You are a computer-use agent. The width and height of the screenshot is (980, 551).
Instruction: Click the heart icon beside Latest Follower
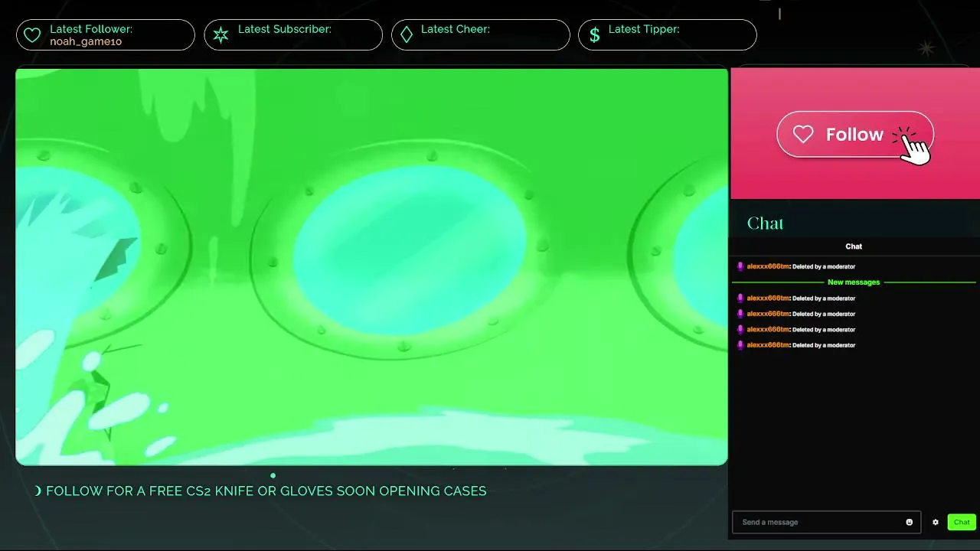pos(32,35)
